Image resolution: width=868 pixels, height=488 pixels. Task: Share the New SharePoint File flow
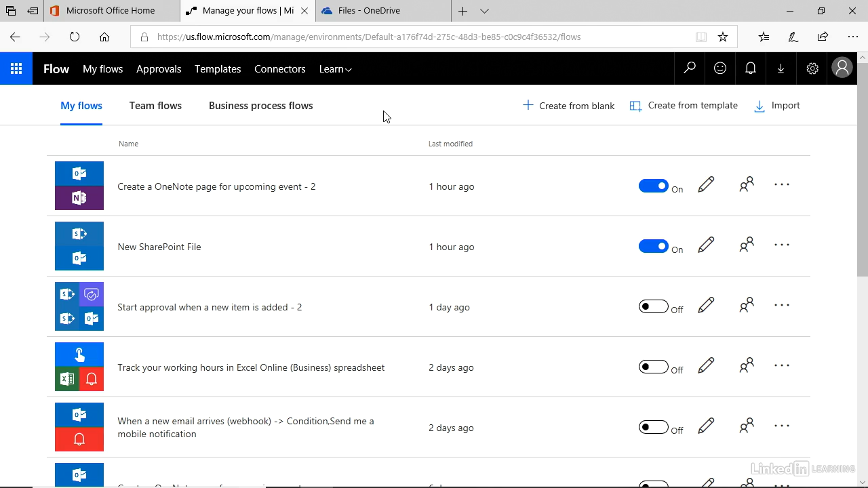(x=747, y=245)
